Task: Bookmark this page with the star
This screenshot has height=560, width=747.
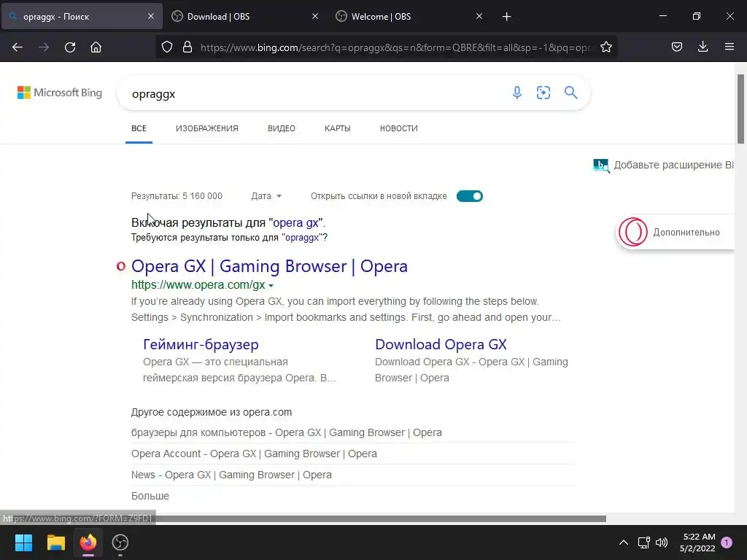Action: [x=606, y=47]
